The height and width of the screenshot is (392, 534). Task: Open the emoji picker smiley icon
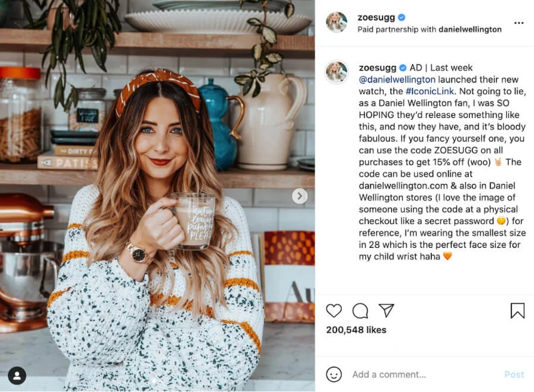point(333,374)
